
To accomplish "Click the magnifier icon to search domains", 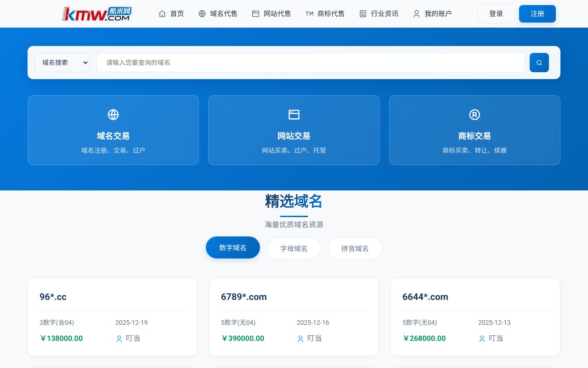I will pyautogui.click(x=539, y=63).
